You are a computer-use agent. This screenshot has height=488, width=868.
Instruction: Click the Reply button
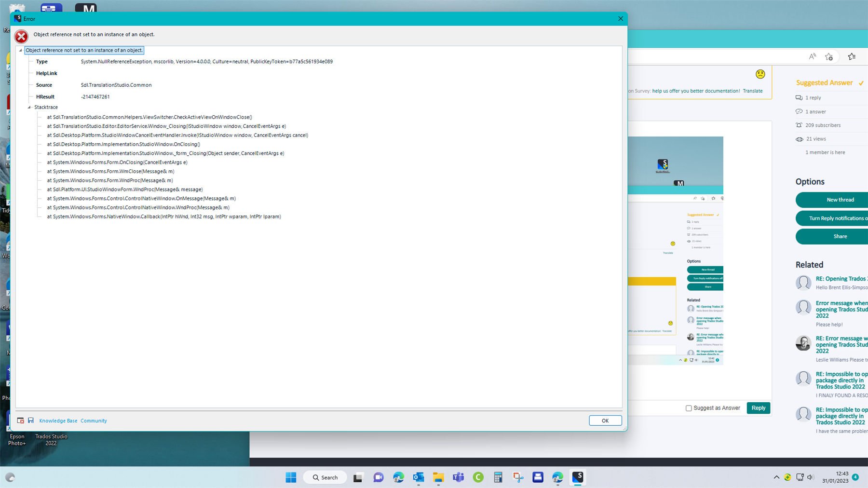758,408
